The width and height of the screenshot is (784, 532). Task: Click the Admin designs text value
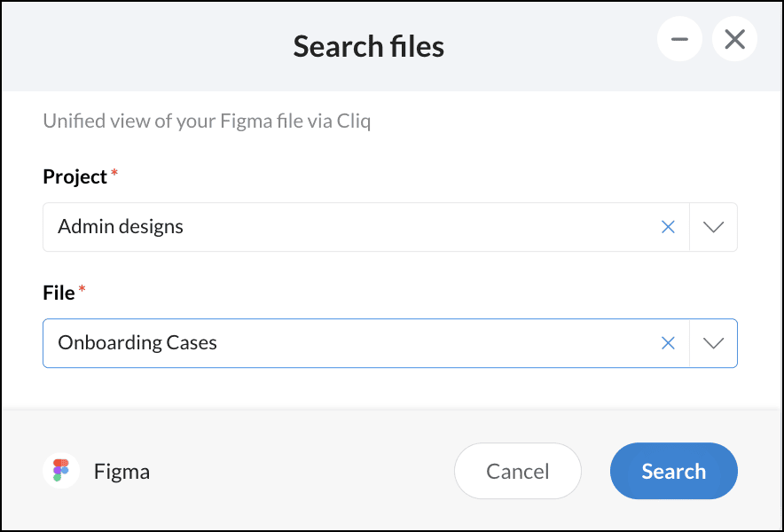(121, 227)
